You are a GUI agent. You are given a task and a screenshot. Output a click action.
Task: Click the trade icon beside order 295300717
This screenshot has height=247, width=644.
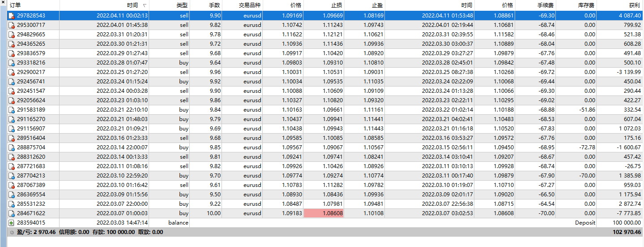[11, 25]
